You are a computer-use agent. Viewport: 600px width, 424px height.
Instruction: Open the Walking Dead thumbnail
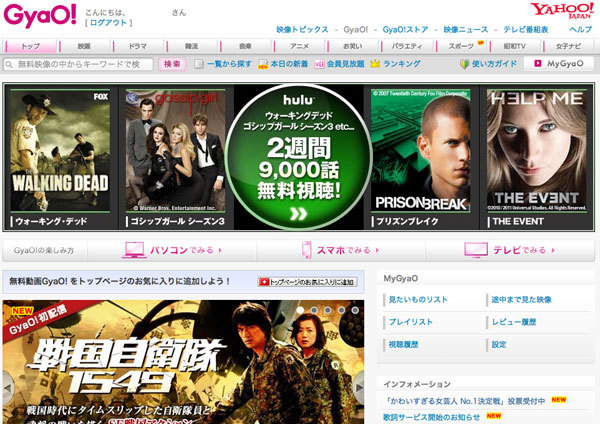[x=59, y=150]
